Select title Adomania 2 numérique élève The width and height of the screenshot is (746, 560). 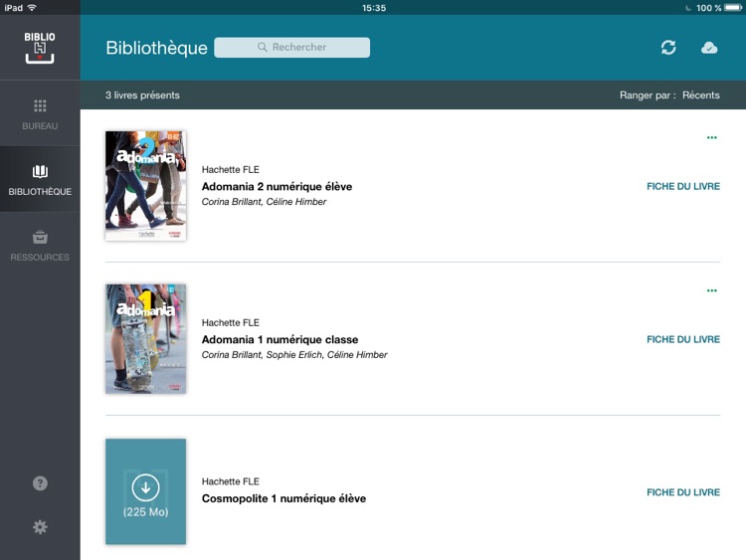[x=277, y=187]
